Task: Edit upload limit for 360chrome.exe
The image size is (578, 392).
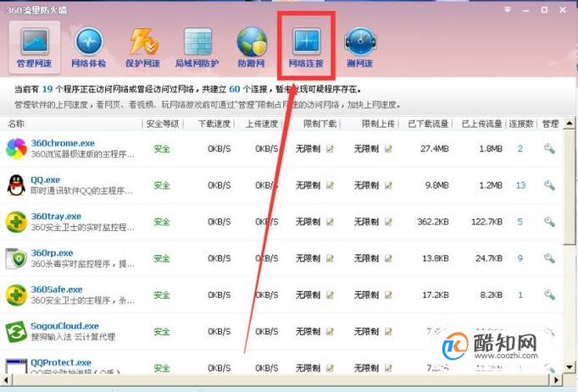Action: coord(388,149)
